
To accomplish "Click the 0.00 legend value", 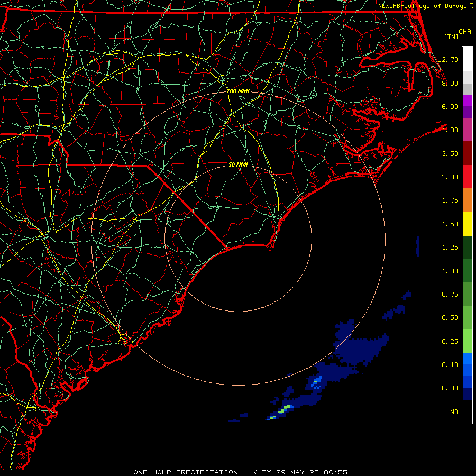I will click(x=450, y=388).
